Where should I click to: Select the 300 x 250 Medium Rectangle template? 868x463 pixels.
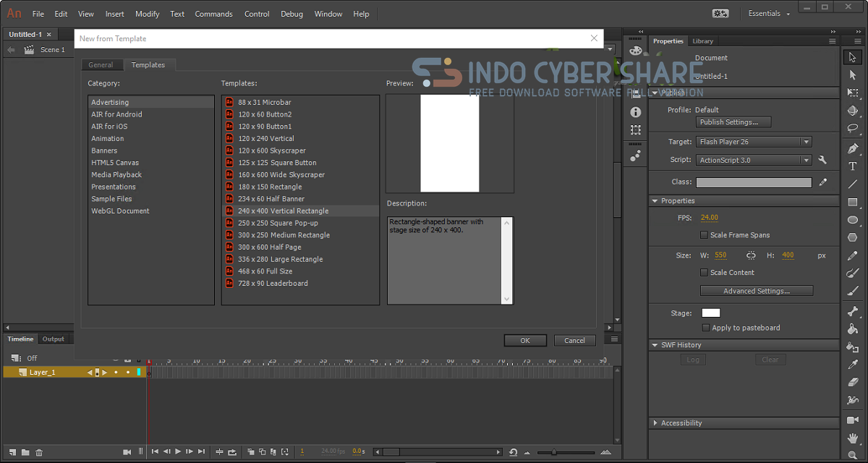[x=300, y=235]
